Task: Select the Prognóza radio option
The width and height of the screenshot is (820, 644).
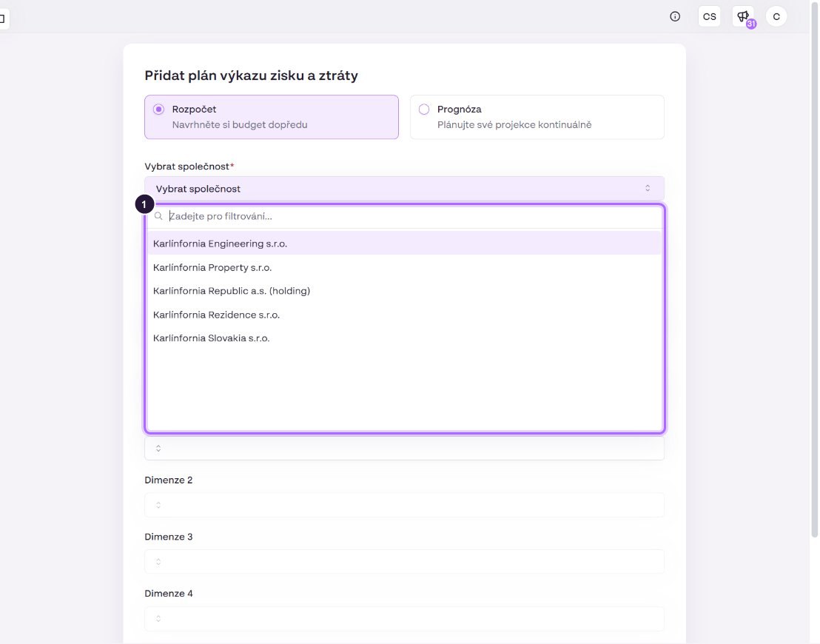Action: (x=424, y=110)
